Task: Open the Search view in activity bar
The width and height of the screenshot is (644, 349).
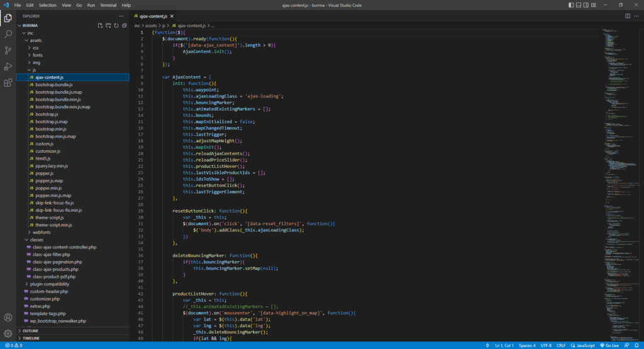Action: click(8, 34)
